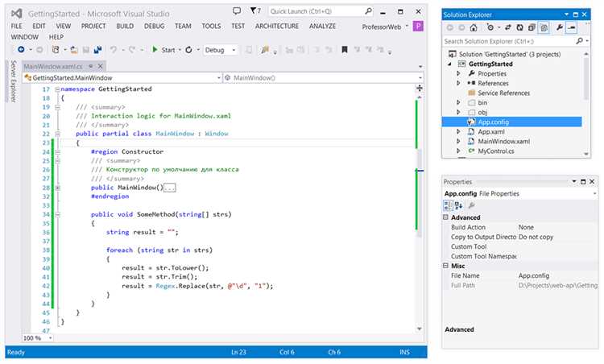Open the ProfessorWeb account link
The image size is (604, 364).
382,27
